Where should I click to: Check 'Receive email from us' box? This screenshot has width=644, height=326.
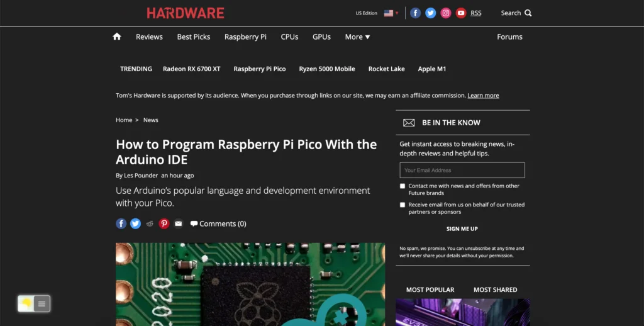pyautogui.click(x=402, y=205)
